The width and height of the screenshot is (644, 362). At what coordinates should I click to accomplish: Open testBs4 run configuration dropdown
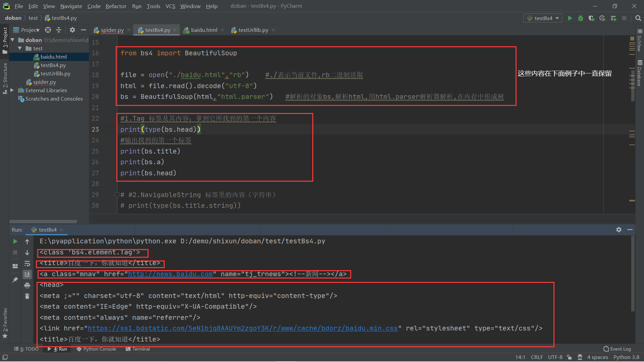pyautogui.click(x=543, y=18)
